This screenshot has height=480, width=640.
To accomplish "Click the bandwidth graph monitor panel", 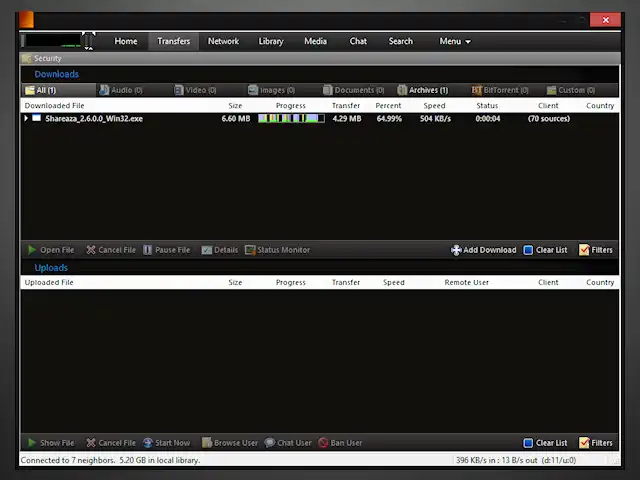I will 53,41.
